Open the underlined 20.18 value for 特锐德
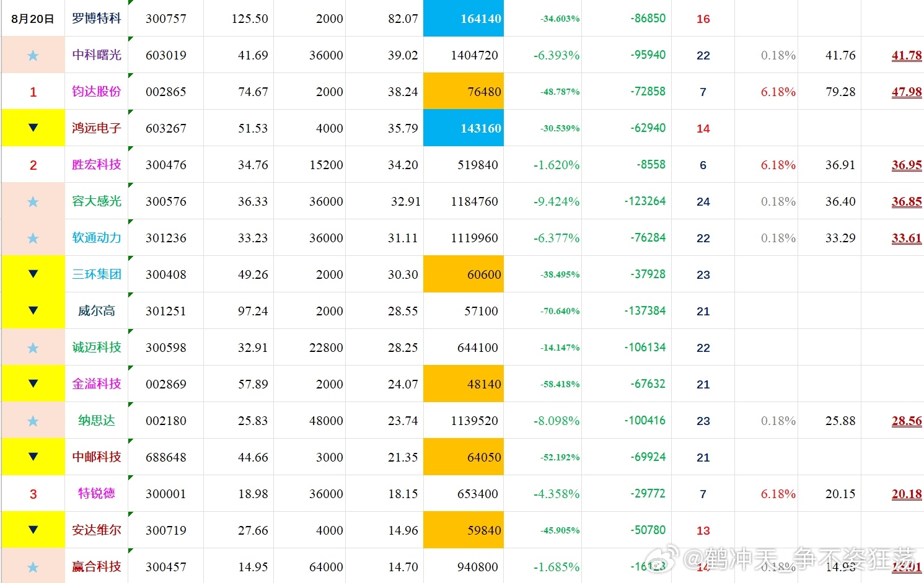This screenshot has width=924, height=583. pos(907,494)
